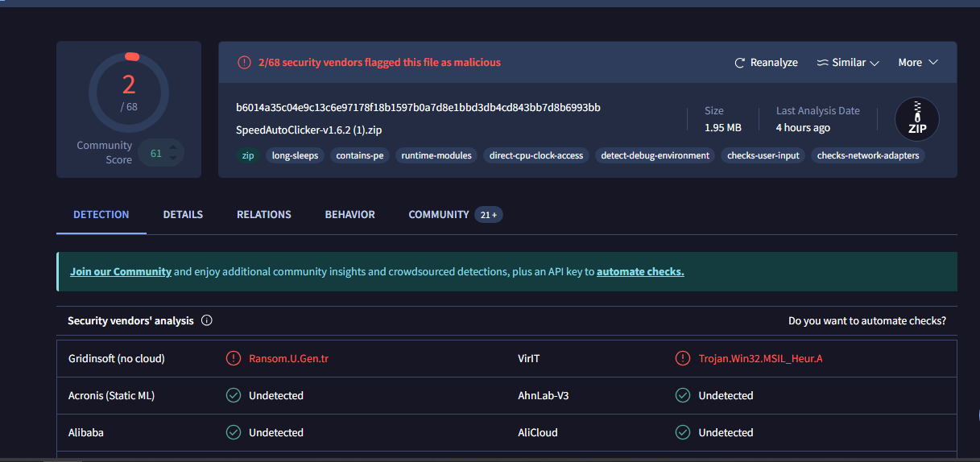Open the More dropdown menu
Viewport: 980px width, 462px height.
tap(918, 63)
